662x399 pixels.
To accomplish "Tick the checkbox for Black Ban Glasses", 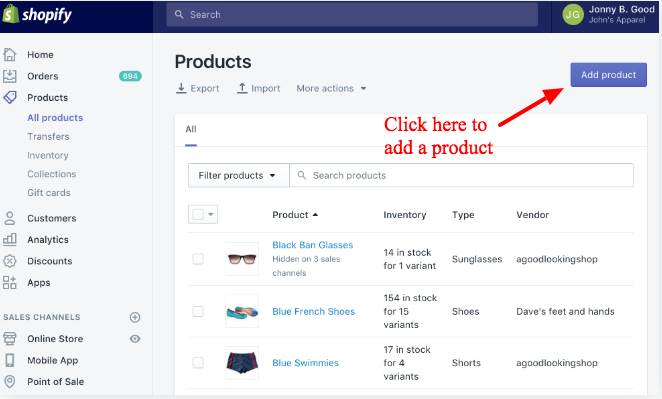I will (198, 259).
